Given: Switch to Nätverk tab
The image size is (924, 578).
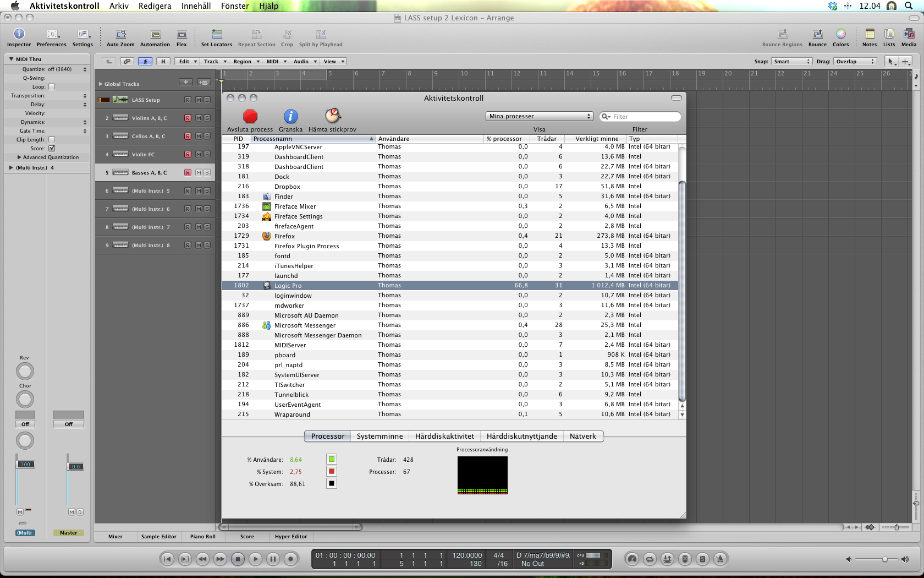Looking at the screenshot, I should [x=583, y=436].
